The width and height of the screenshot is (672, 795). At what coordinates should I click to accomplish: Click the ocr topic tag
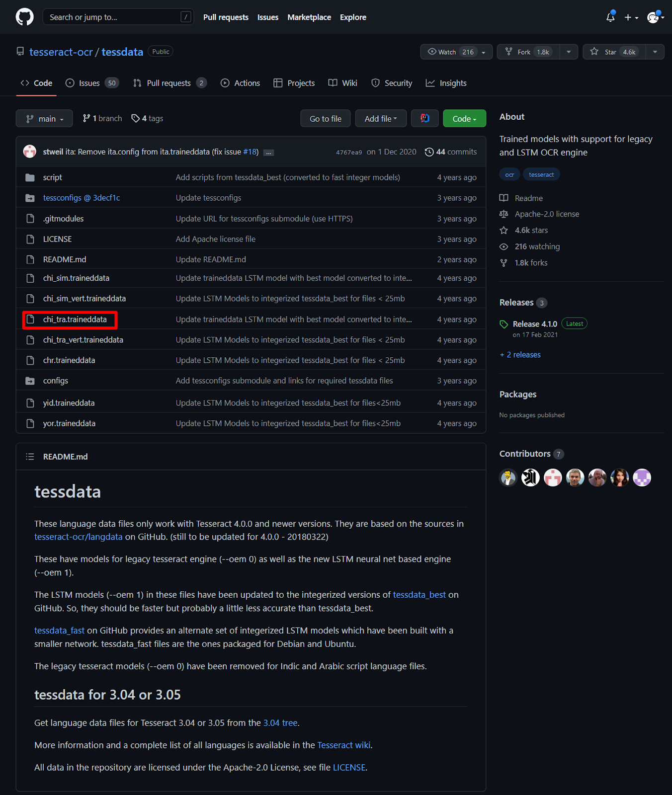[x=509, y=174]
